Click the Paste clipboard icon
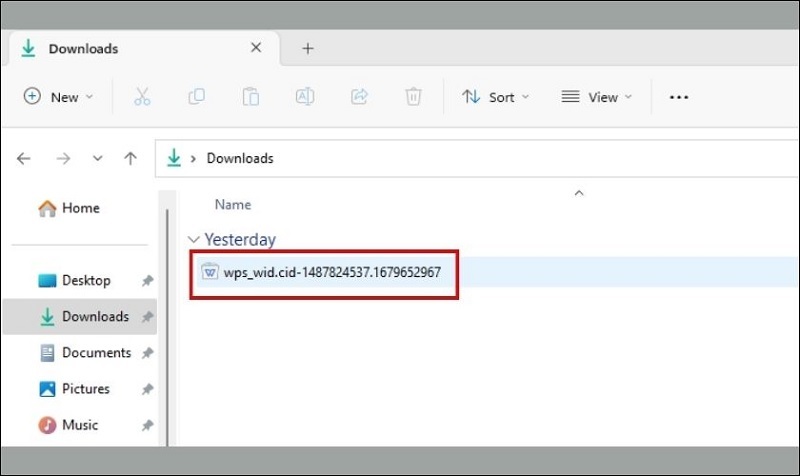This screenshot has width=800, height=476. [x=250, y=97]
